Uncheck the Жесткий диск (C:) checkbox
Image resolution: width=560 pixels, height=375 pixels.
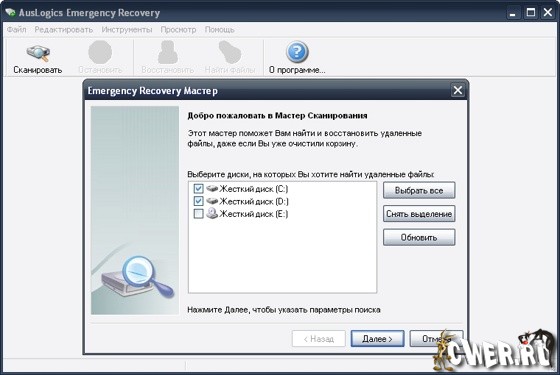[x=198, y=189]
